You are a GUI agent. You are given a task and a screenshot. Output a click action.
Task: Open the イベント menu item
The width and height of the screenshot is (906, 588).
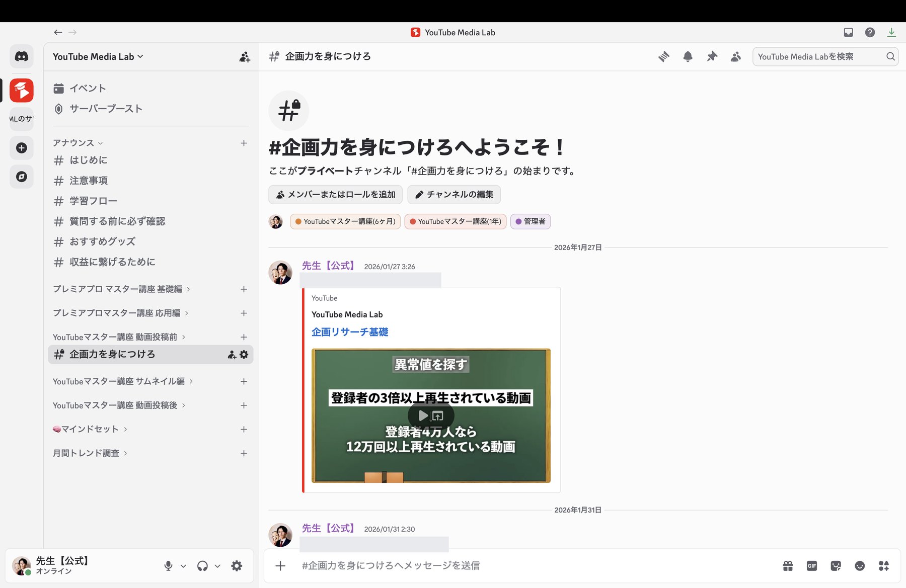pyautogui.click(x=150, y=89)
